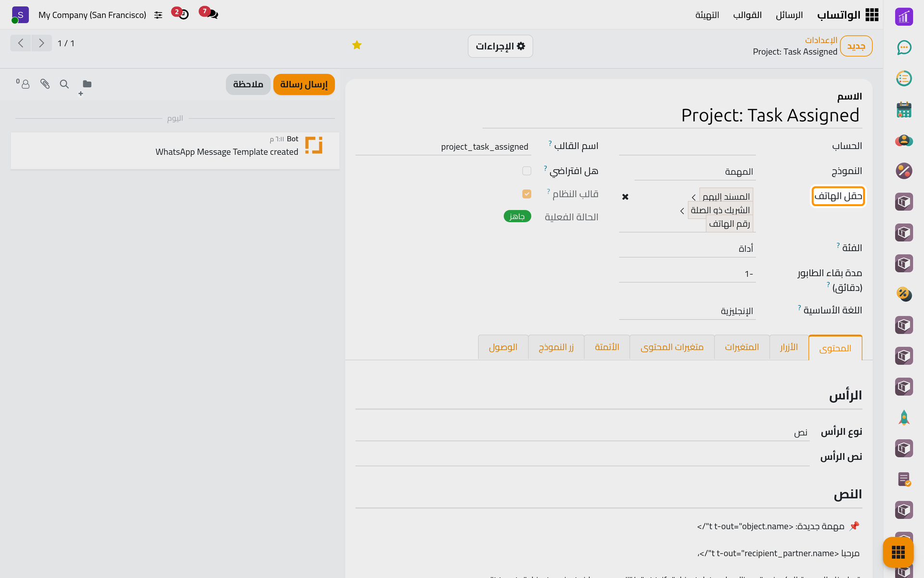Viewport: 924px width, 578px height.
Task: Click the user avatar S icon
Action: [x=20, y=15]
